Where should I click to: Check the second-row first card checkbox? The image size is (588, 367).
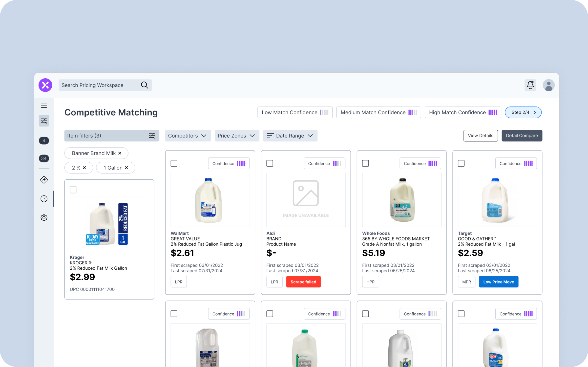tap(174, 314)
